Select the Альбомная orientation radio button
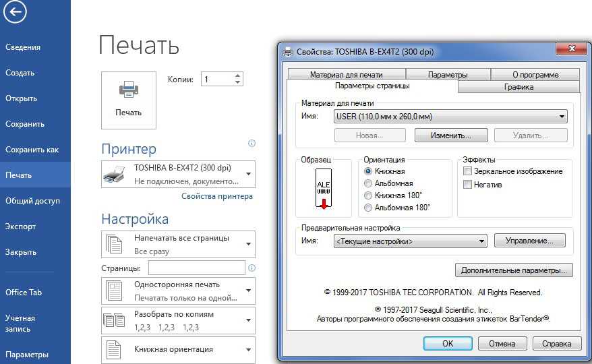This screenshot has width=592, height=364. tap(367, 183)
